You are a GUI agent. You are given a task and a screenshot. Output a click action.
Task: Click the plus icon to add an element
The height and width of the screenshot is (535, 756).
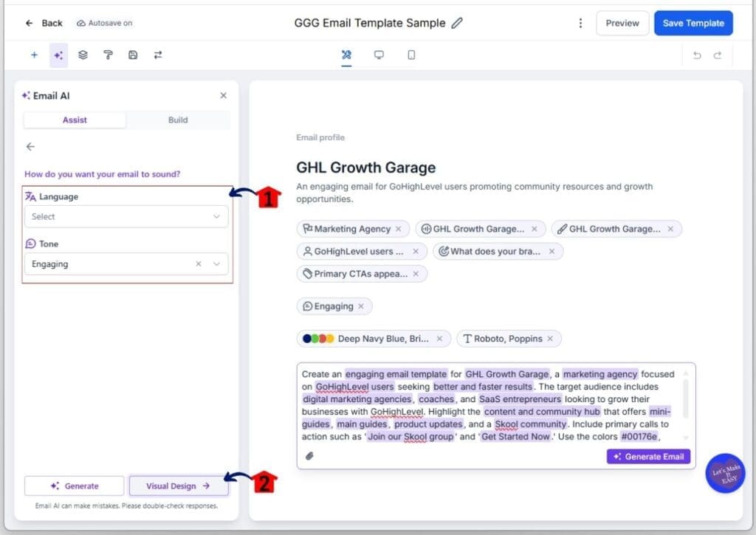click(34, 55)
